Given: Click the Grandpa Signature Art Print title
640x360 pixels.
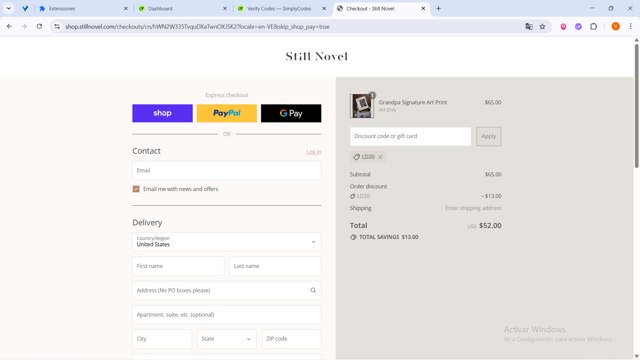Looking at the screenshot, I should coord(413,102).
